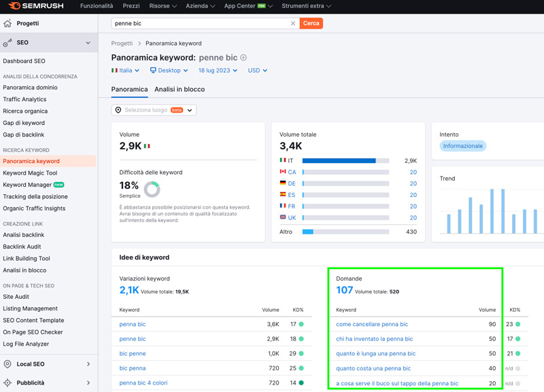Open the Desktop device dropdown
Viewport: 544px width, 392px height.
coord(169,71)
